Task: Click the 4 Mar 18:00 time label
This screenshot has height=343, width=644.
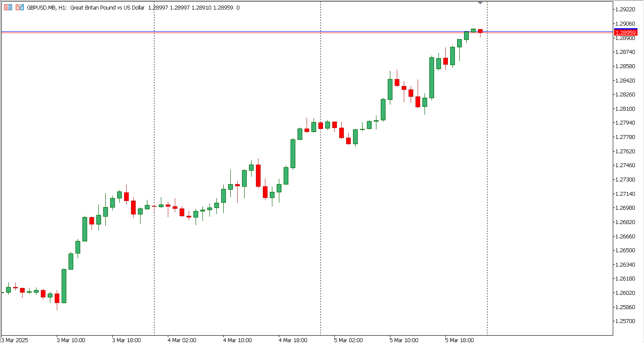Action: pos(293,340)
